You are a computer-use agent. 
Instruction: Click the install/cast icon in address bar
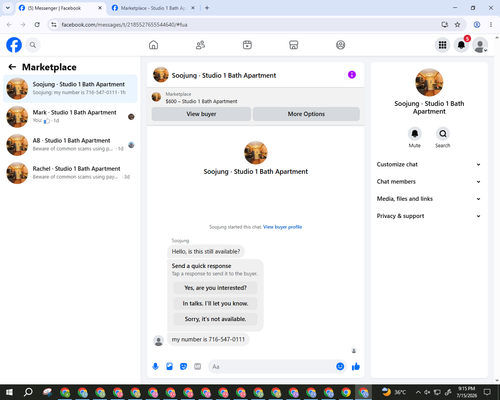point(445,25)
